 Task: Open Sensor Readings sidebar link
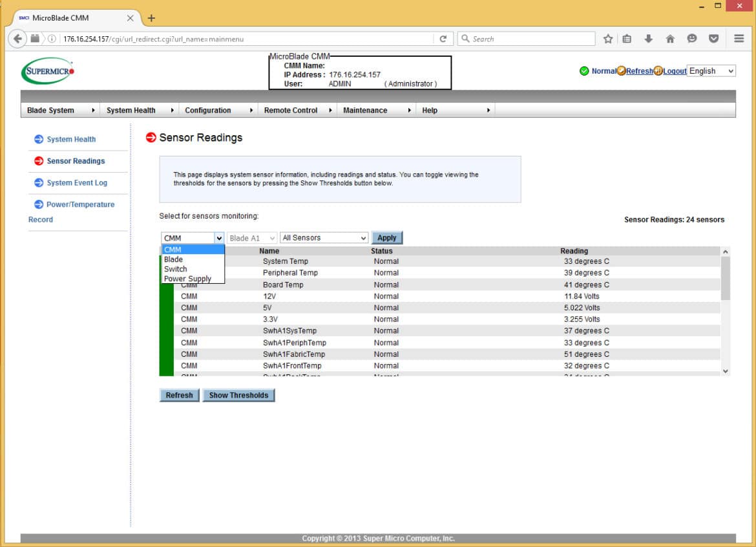(x=76, y=161)
